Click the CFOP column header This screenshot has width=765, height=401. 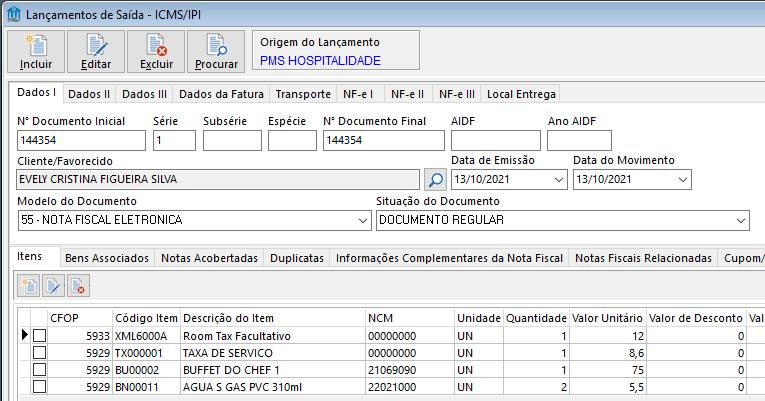80,318
